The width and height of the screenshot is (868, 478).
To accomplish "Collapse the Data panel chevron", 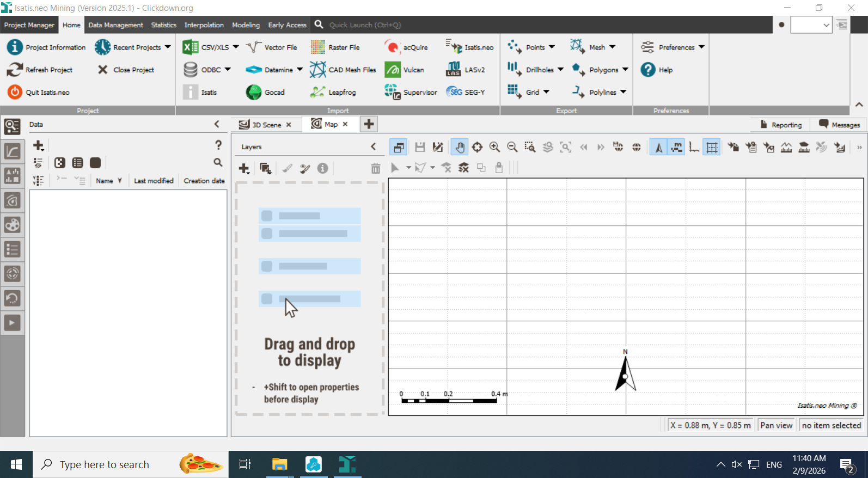I will (x=217, y=124).
